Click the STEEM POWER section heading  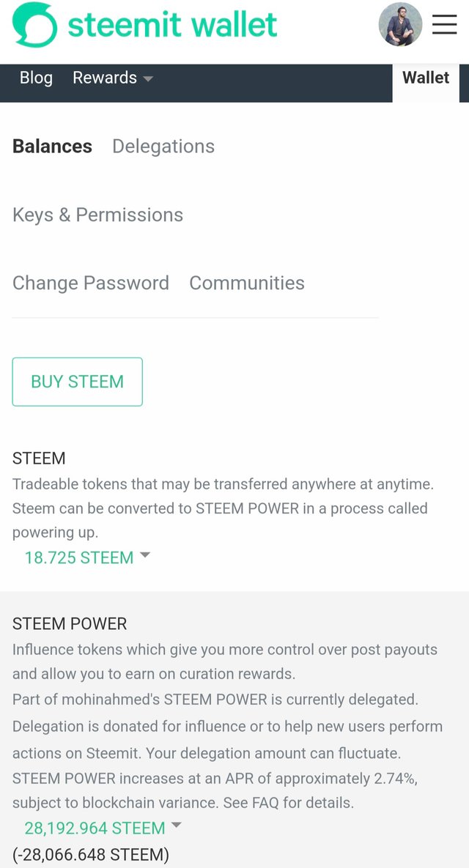(70, 624)
